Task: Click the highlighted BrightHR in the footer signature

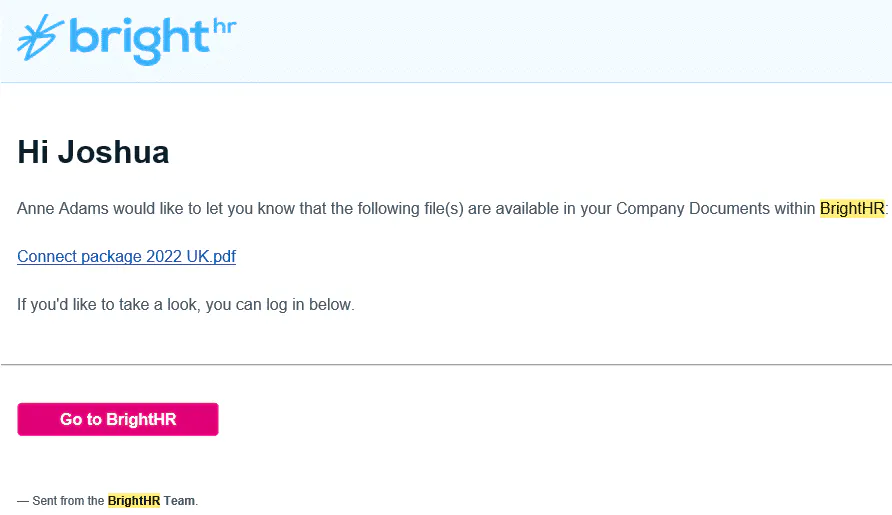Action: point(134,500)
